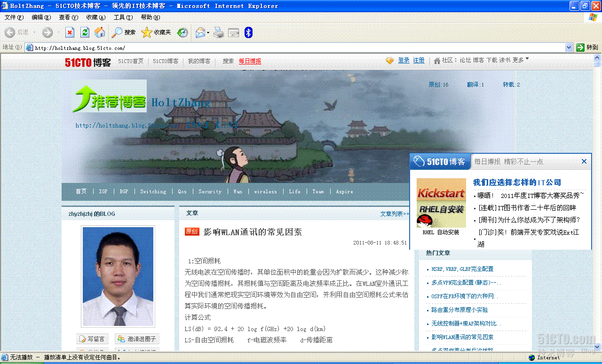Image resolution: width=602 pixels, height=364 pixels.
Task: Click the red 每日博报 link
Action: (x=250, y=61)
